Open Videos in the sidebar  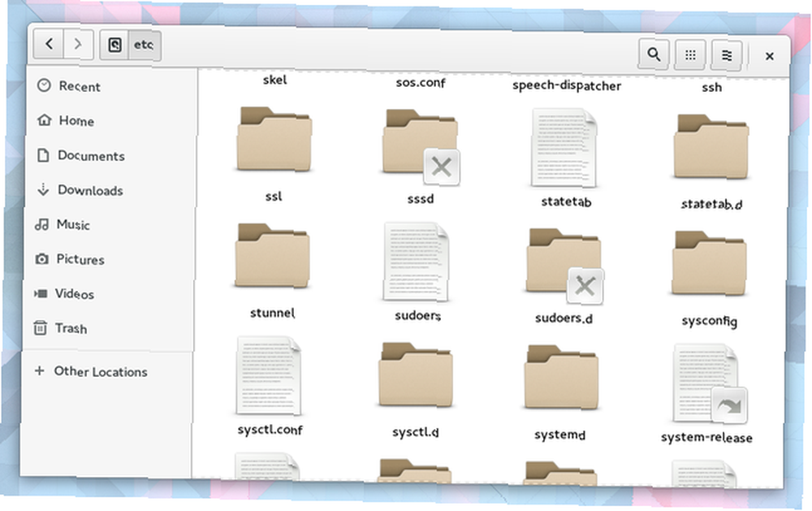[x=107, y=294]
